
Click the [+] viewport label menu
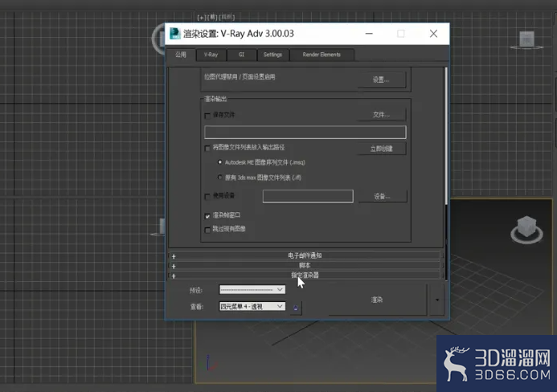point(201,17)
